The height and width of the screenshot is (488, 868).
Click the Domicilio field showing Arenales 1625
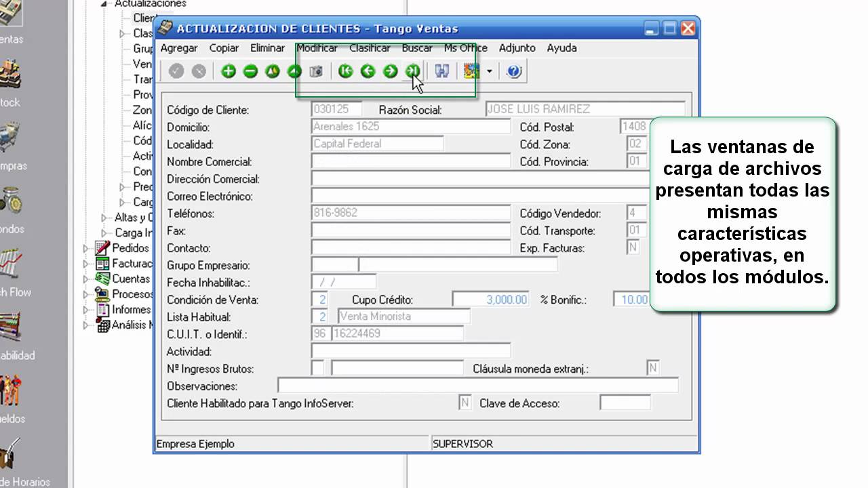[411, 127]
